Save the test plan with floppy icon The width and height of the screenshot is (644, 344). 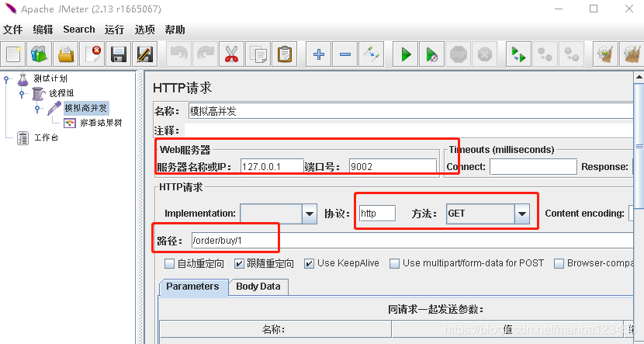(118, 54)
